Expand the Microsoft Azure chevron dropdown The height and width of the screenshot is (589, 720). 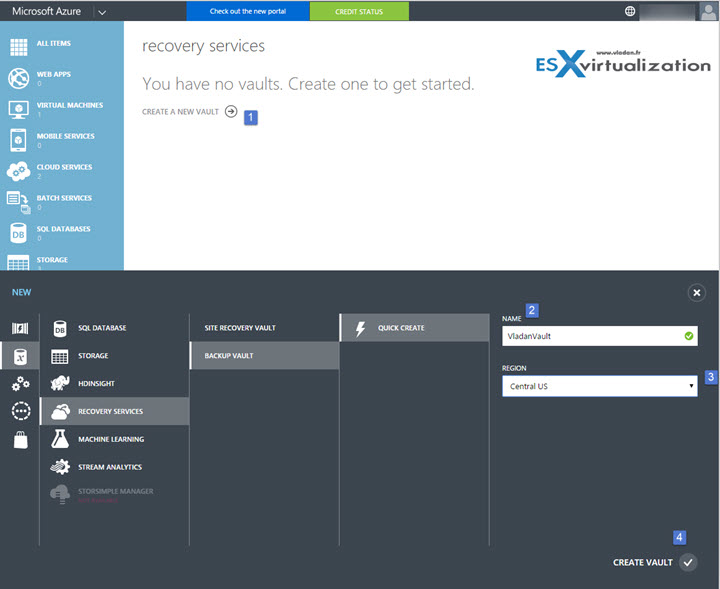click(102, 12)
